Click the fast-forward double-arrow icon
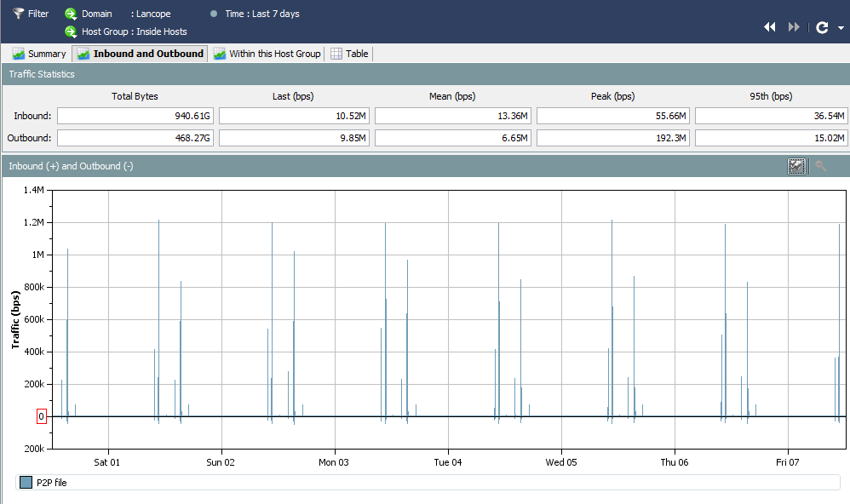850x504 pixels. [794, 27]
